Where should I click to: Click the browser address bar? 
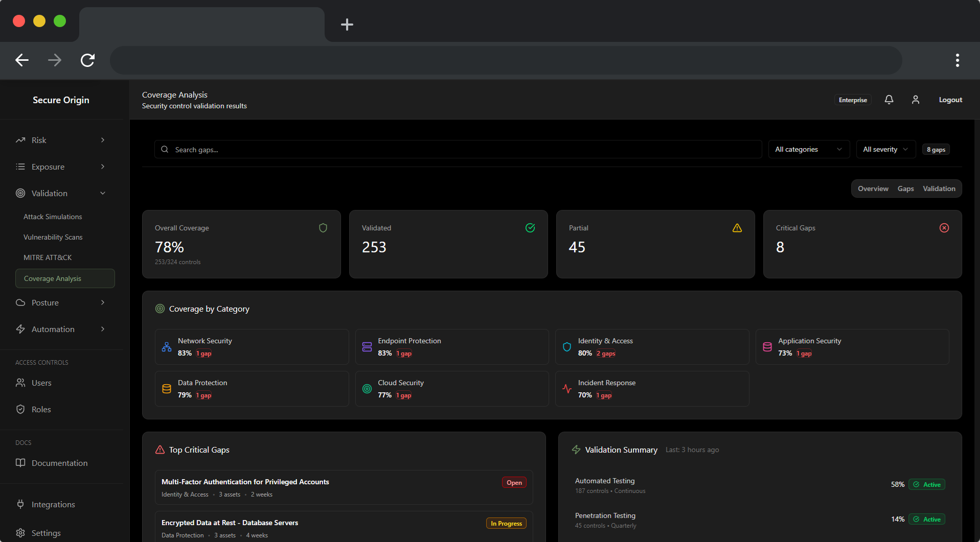coord(506,60)
